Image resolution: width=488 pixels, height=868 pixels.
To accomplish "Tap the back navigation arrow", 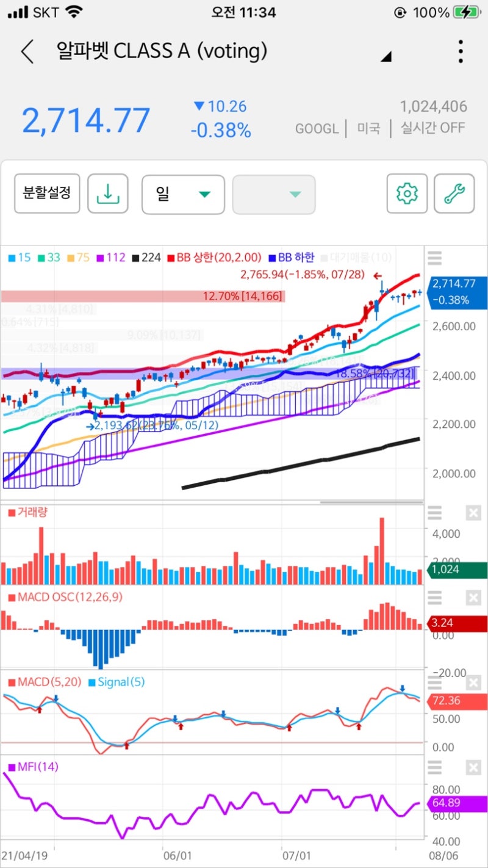I will (x=26, y=51).
